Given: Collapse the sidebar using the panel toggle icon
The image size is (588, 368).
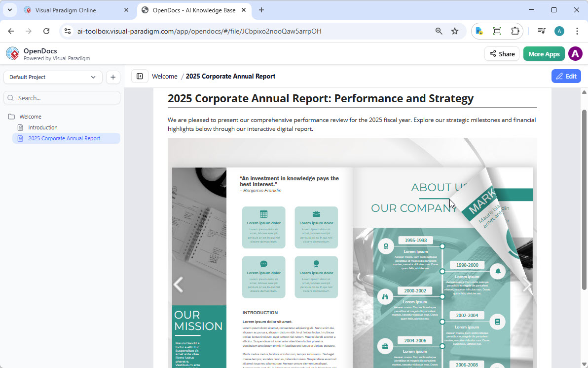Looking at the screenshot, I should click(x=140, y=76).
